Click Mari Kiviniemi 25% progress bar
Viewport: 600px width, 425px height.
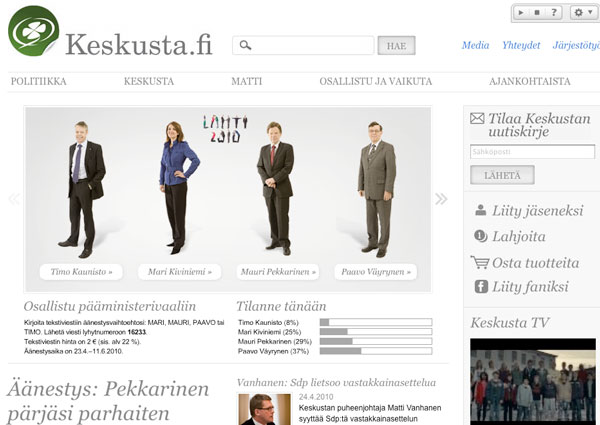(x=376, y=332)
